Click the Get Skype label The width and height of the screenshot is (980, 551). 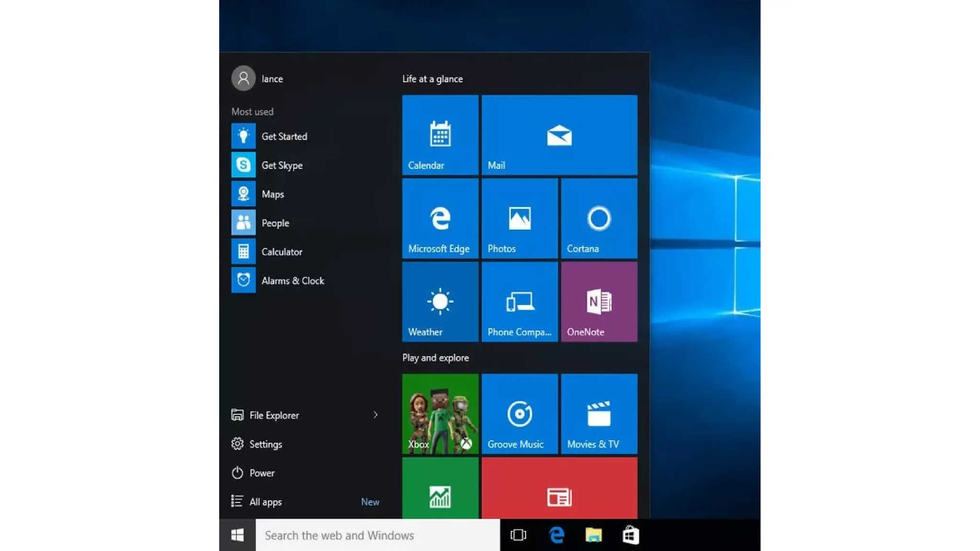(x=282, y=165)
